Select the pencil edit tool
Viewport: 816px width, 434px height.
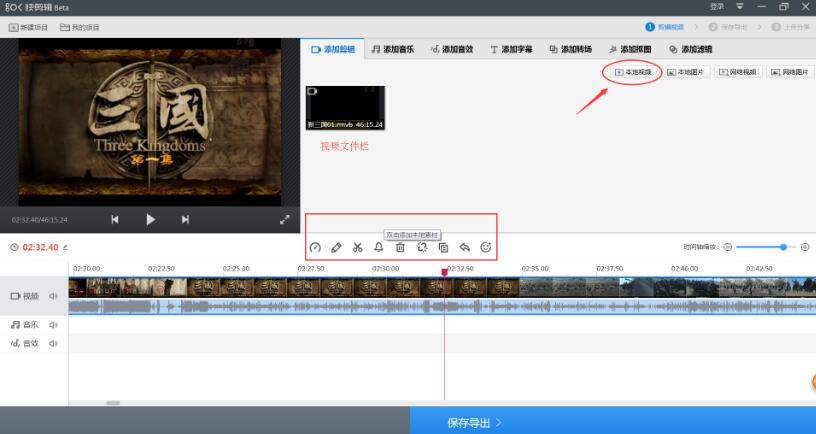point(336,248)
